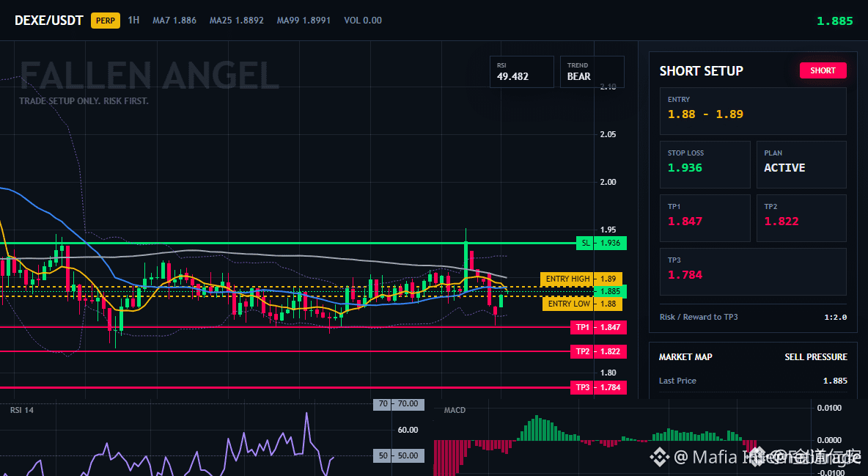Screen dimensions: 868x476
Task: Click the TP2 1.822 card in panel
Action: [801, 218]
